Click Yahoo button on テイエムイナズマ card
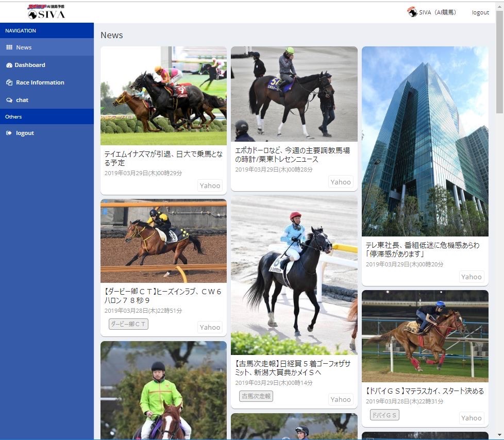The width and height of the screenshot is (504, 440). 210,185
